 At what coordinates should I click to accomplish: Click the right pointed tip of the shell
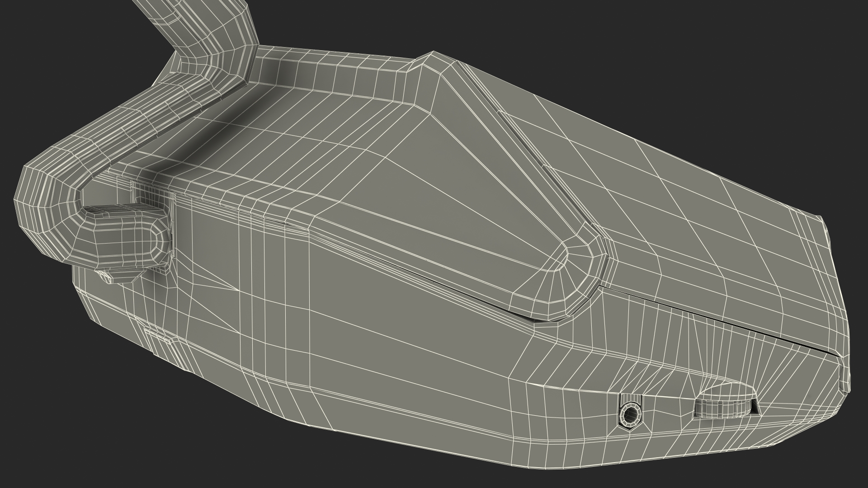click(x=844, y=375)
